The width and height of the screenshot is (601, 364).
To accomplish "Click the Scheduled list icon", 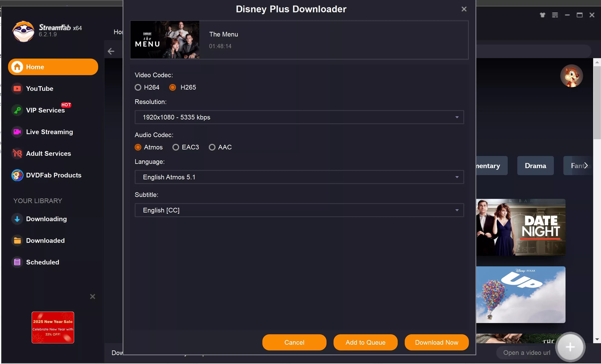I will [17, 262].
